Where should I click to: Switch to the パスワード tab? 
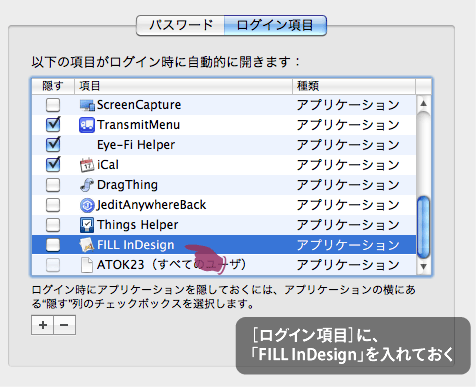[180, 25]
